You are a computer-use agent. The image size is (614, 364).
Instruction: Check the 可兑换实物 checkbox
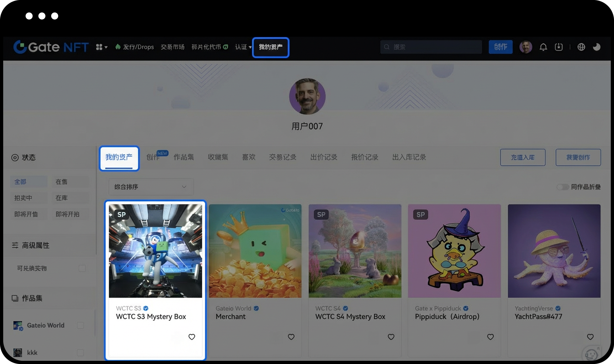82,268
